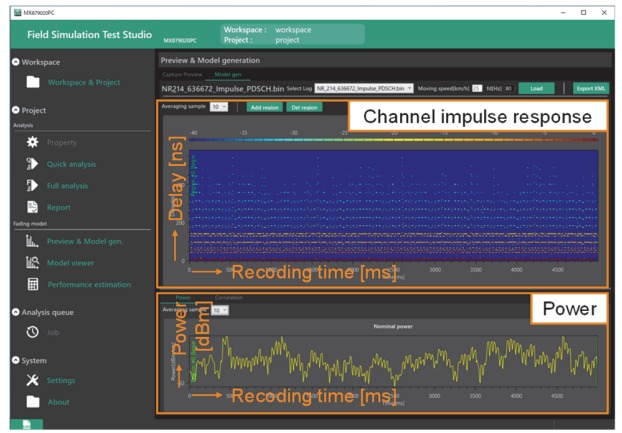
Task: Open the Report page icon
Action: (33, 207)
